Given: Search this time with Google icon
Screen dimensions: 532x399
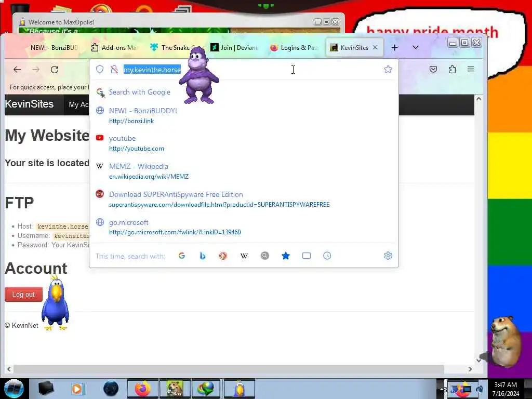Looking at the screenshot, I should pyautogui.click(x=182, y=256).
